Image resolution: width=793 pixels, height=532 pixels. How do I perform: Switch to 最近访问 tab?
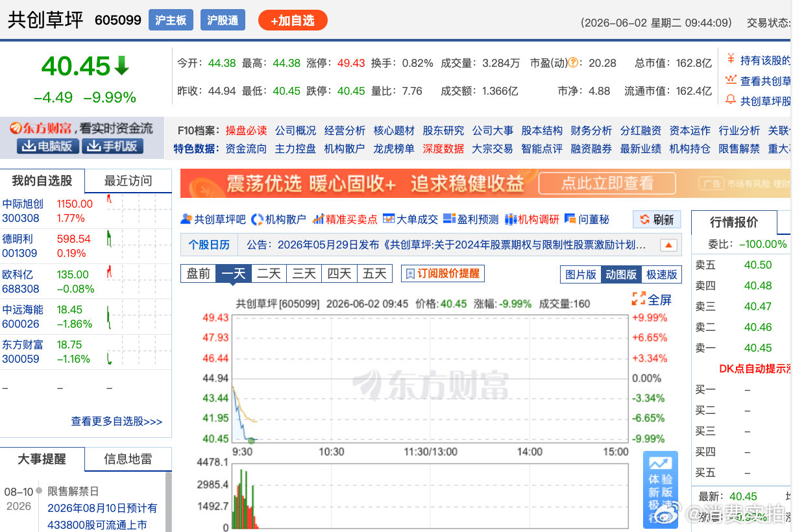click(128, 180)
